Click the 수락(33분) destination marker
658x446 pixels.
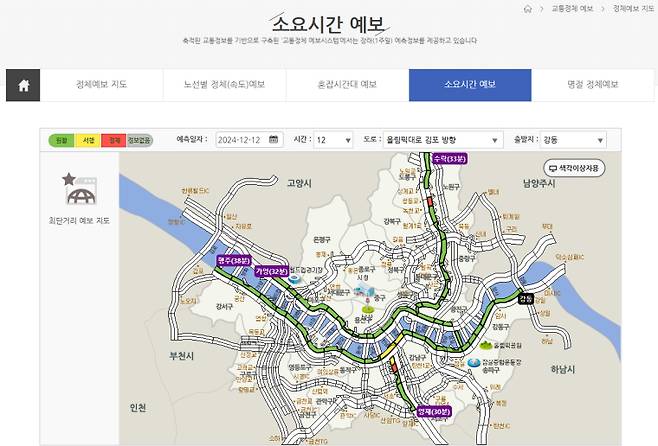coord(449,159)
